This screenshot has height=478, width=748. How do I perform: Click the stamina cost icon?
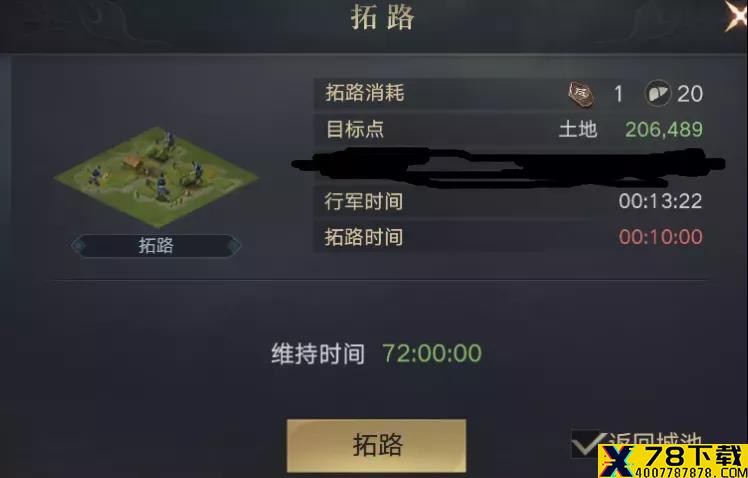pos(657,93)
